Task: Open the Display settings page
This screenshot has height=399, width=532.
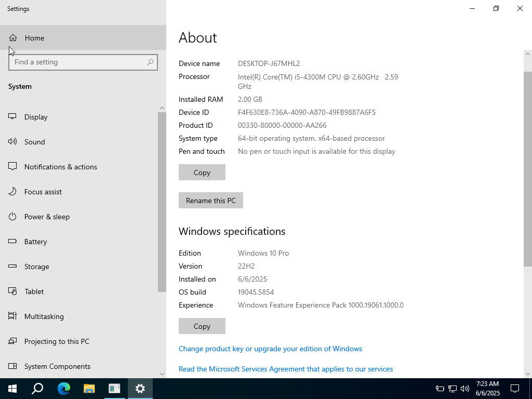Action: (79, 117)
